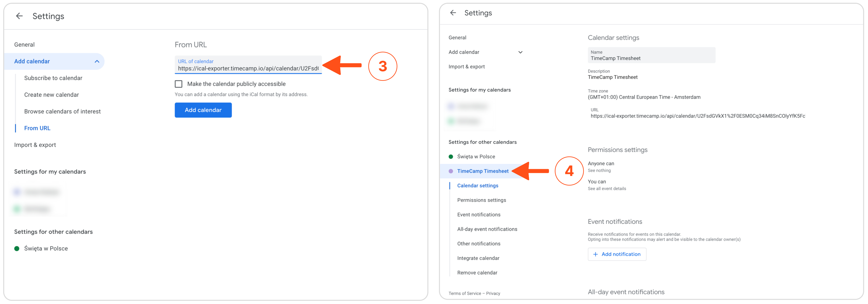Click green dot beside Święta w Polsce, left panel
This screenshot has height=304, width=868.
tap(17, 248)
